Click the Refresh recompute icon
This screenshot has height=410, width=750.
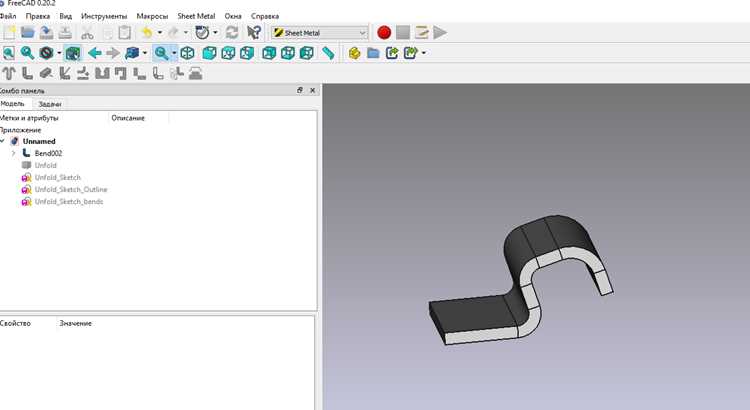232,33
